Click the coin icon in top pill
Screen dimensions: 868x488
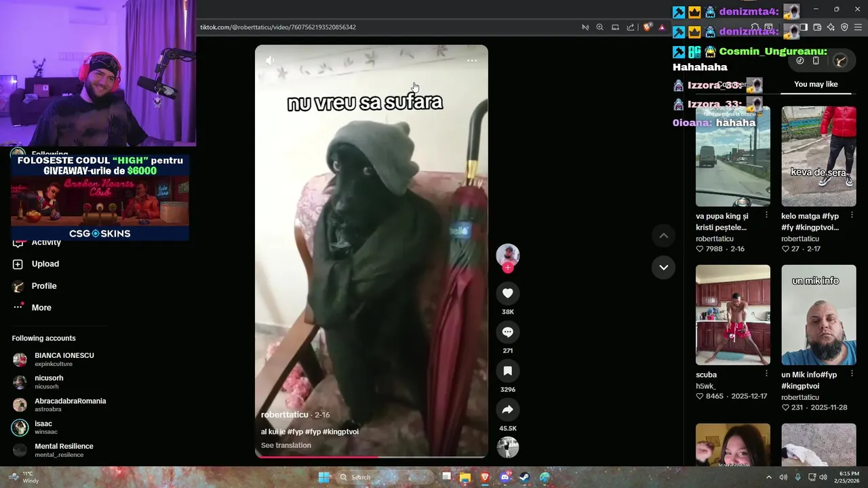[800, 60]
